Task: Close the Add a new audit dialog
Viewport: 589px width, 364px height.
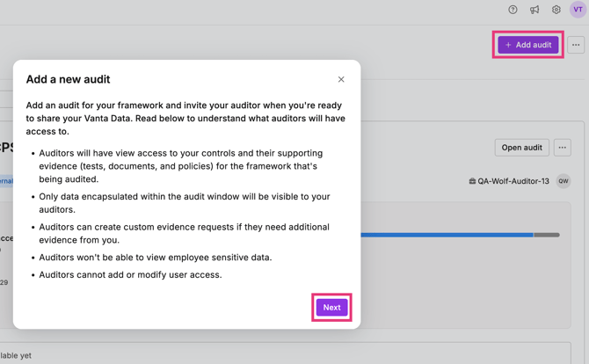Action: [341, 79]
